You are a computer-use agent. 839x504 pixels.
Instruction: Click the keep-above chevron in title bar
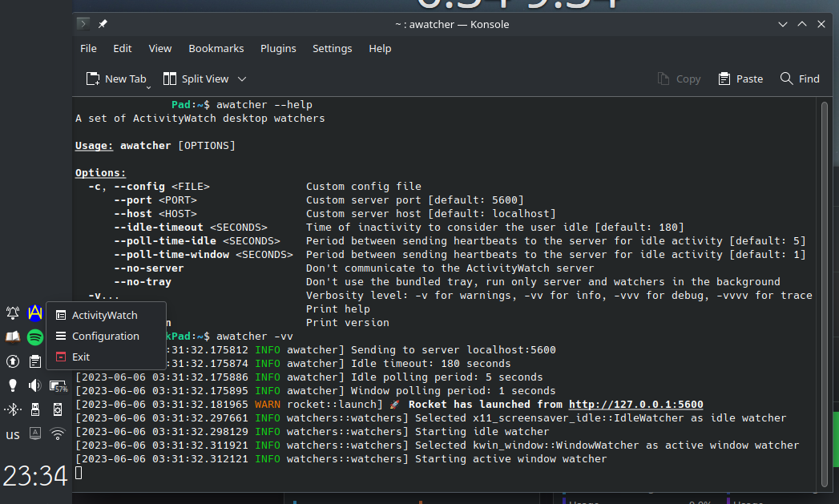(802, 24)
